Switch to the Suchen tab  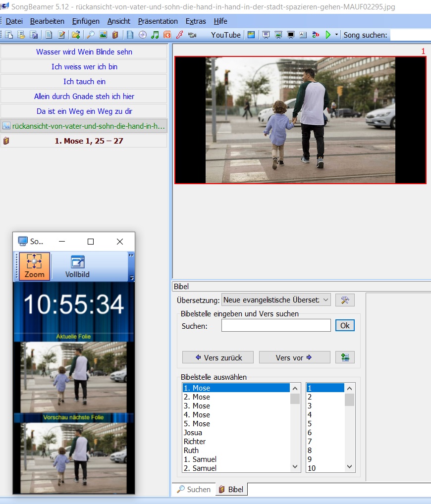click(194, 489)
